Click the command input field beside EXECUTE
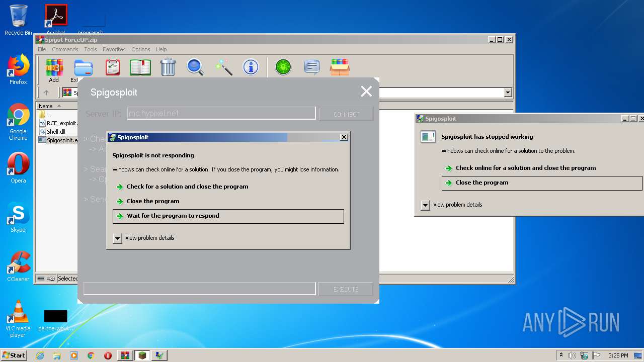The width and height of the screenshot is (644, 362). click(199, 289)
